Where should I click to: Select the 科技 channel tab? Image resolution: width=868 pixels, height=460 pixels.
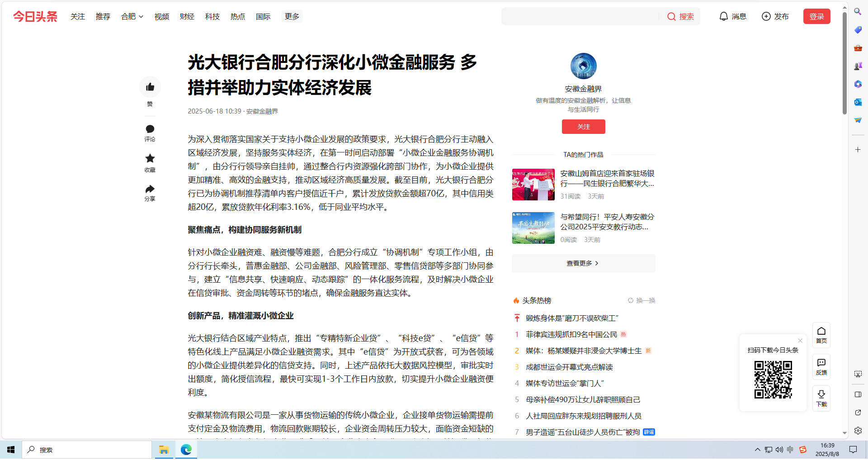pos(212,16)
